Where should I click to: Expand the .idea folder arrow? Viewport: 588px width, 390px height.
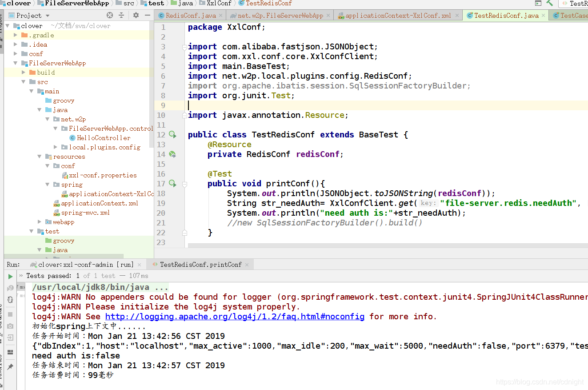(x=16, y=44)
